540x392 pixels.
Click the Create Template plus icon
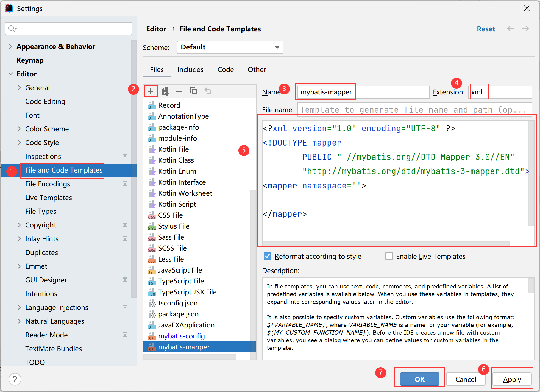(151, 91)
